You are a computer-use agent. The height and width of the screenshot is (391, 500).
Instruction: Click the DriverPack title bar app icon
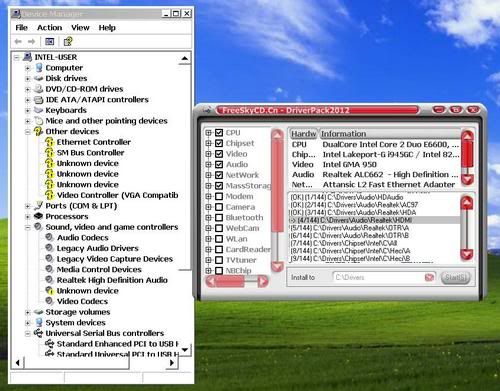pos(208,110)
